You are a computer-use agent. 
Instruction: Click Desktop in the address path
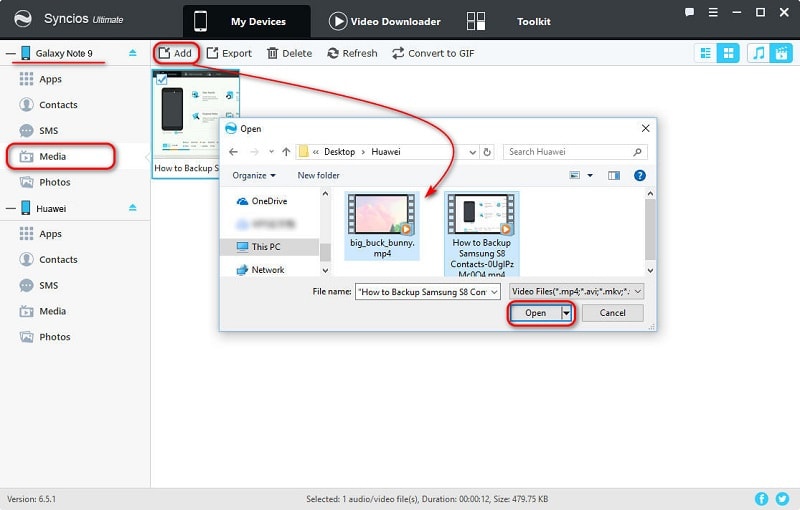click(x=339, y=152)
